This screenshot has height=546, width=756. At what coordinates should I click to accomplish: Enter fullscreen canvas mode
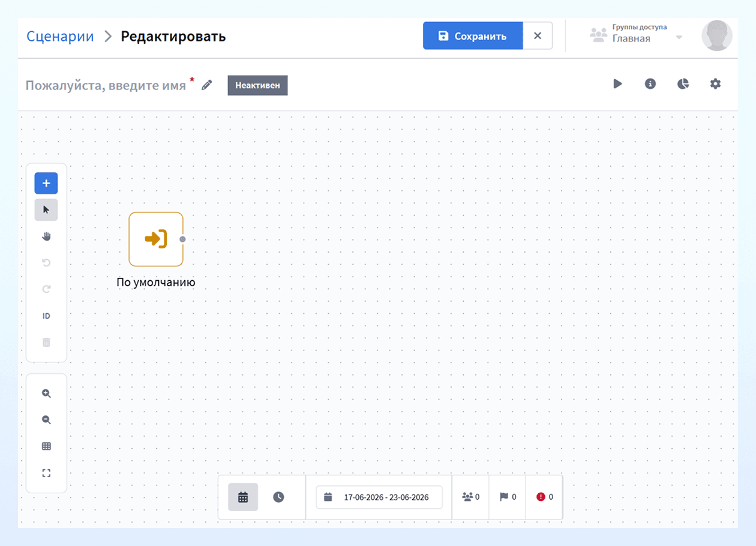click(x=46, y=473)
